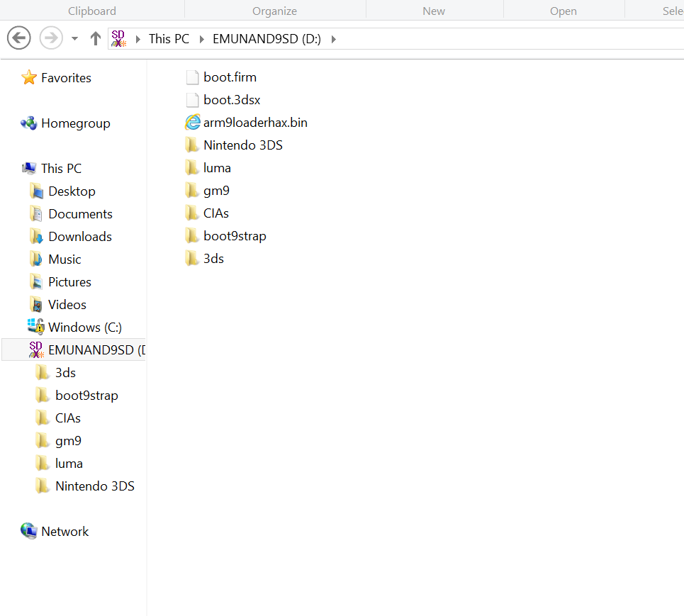The width and height of the screenshot is (684, 616).
Task: Open Homegroup in the navigation pane
Action: (76, 123)
